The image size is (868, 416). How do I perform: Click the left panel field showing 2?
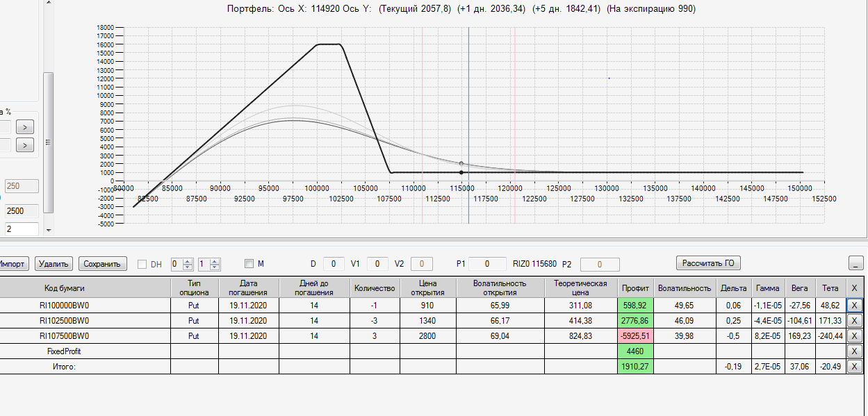click(x=20, y=228)
